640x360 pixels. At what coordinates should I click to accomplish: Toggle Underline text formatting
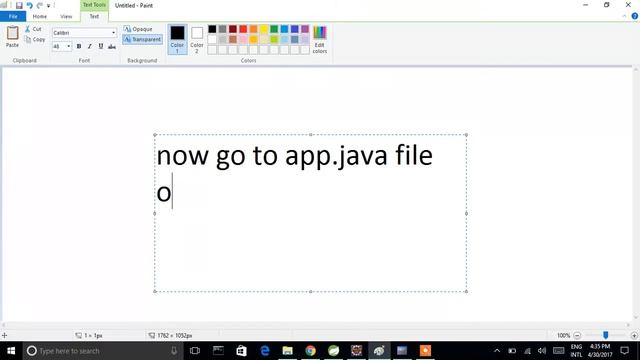(x=101, y=47)
